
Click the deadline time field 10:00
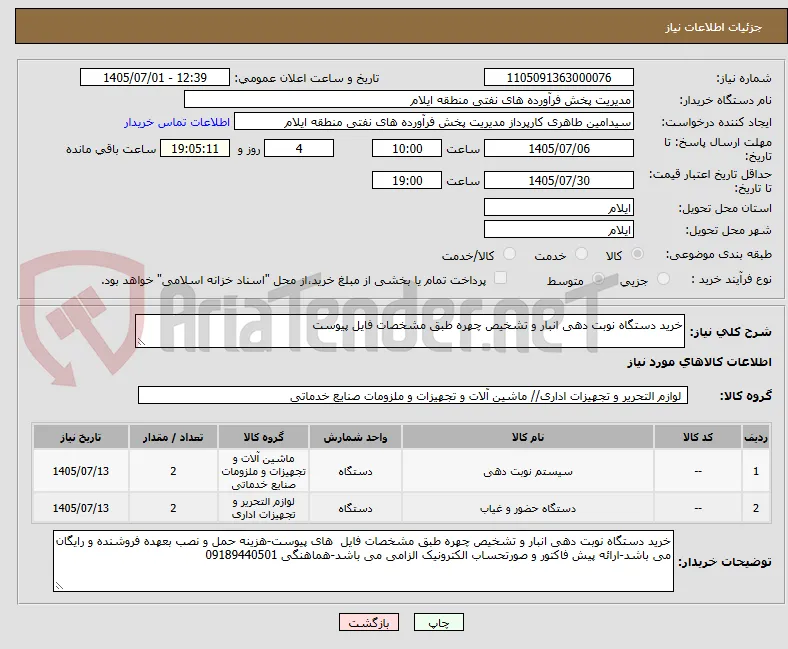click(407, 148)
